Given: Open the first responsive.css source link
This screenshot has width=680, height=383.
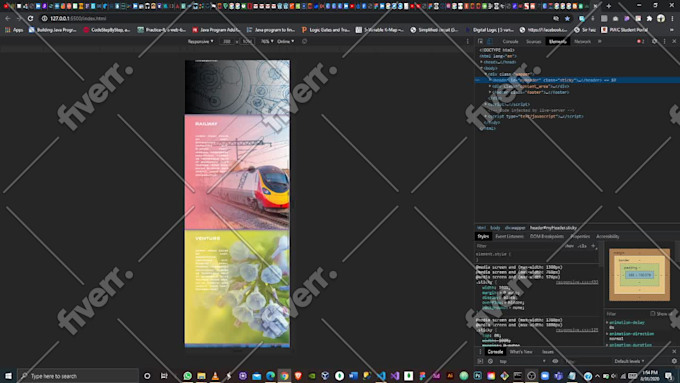Looking at the screenshot, I should (x=577, y=282).
